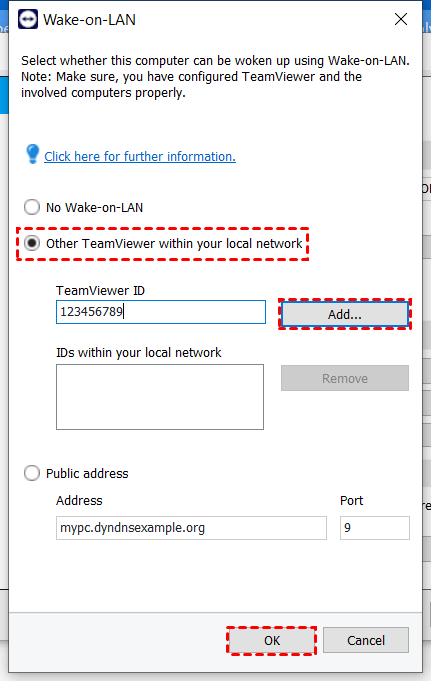Click into the Port field showing 9

coord(375,528)
